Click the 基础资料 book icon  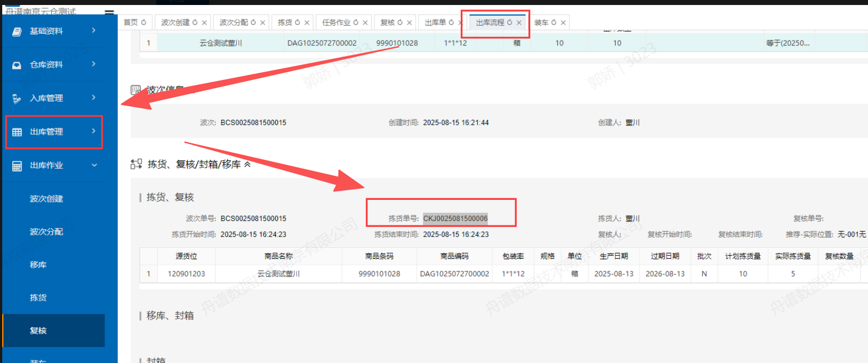tap(17, 32)
